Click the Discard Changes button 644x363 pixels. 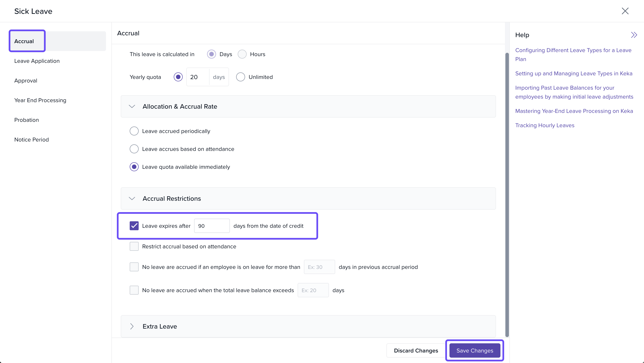pyautogui.click(x=416, y=350)
